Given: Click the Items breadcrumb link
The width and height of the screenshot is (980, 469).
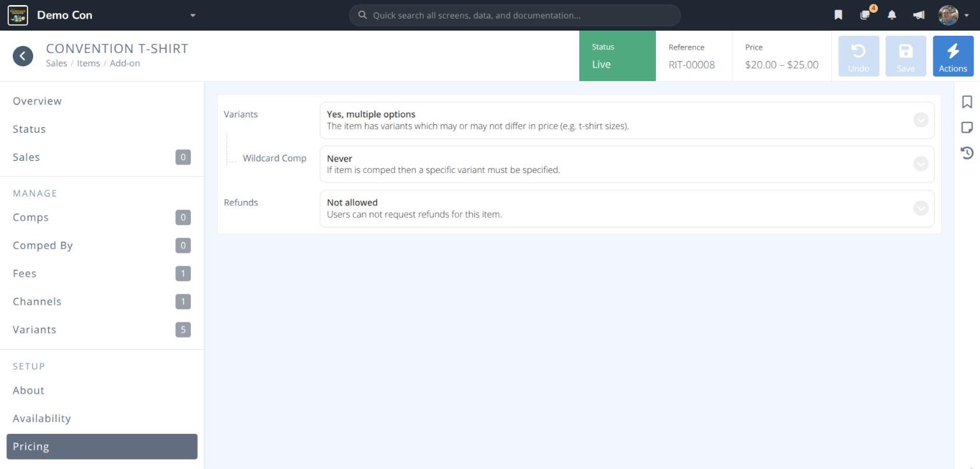Looking at the screenshot, I should pyautogui.click(x=88, y=63).
